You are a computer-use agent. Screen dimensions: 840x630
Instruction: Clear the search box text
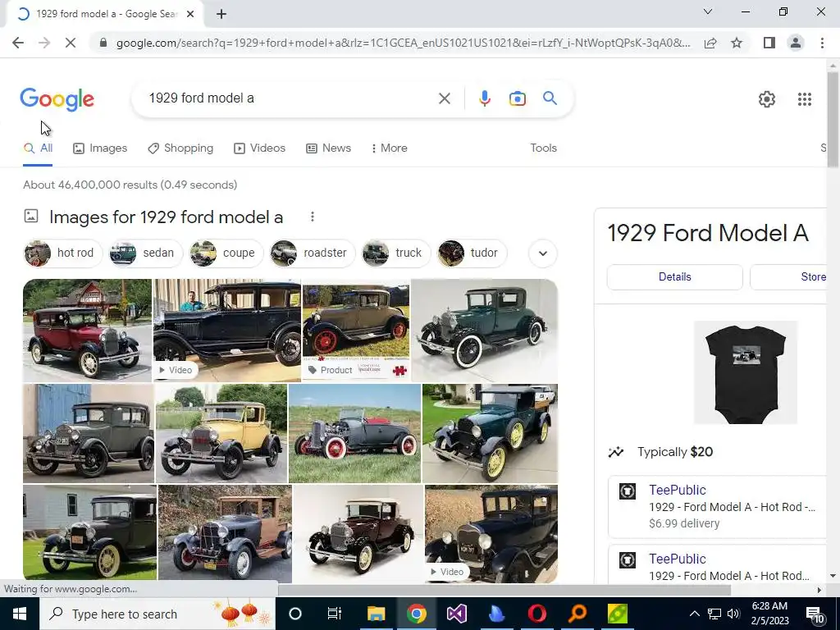pyautogui.click(x=444, y=98)
